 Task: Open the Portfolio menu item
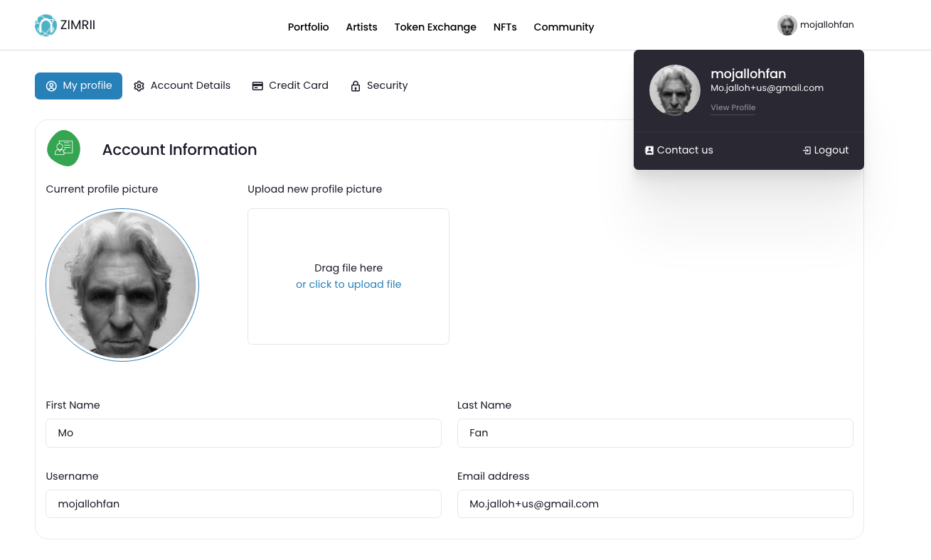pos(308,27)
